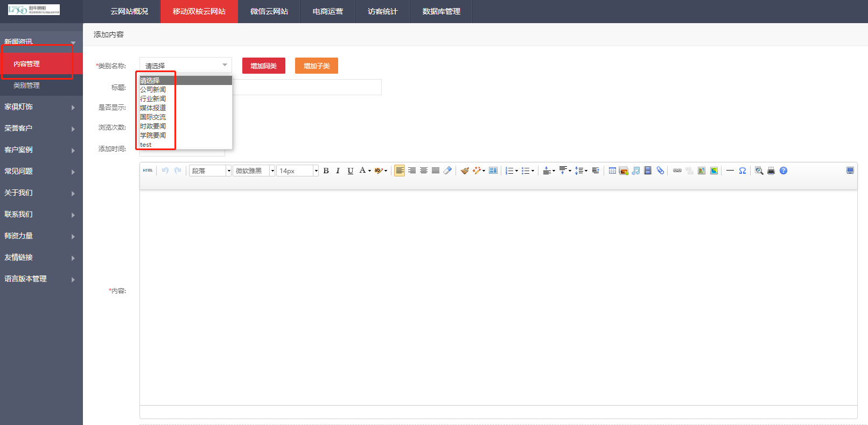Print the editor content

point(771,171)
